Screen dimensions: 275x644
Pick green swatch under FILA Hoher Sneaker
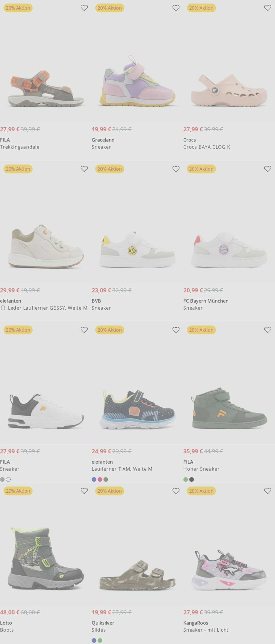(x=185, y=479)
